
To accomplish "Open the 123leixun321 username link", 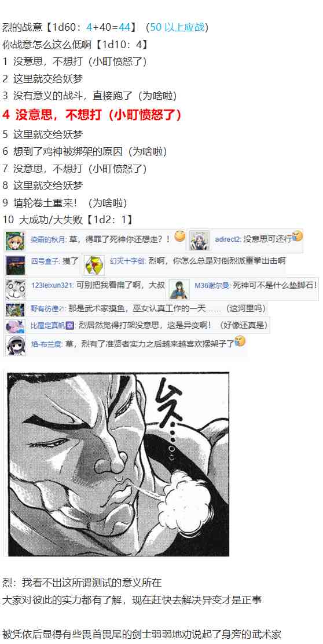I will 52,285.
